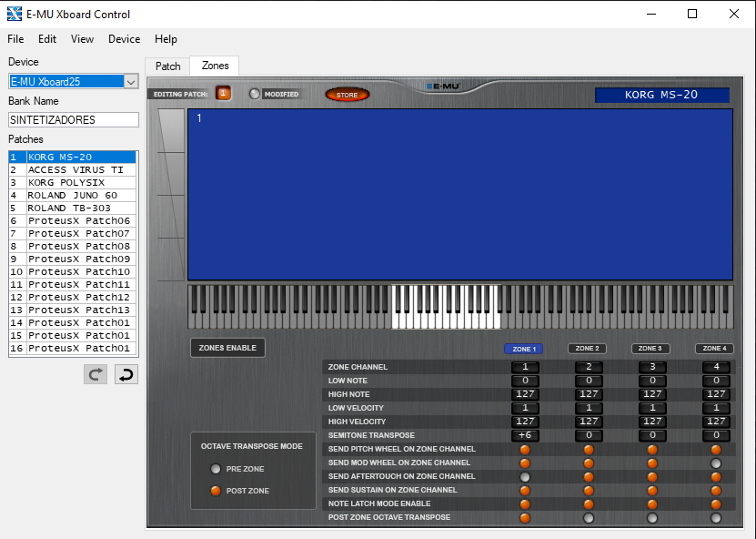The width and height of the screenshot is (756, 539).
Task: Select patch 12 ProteusX Patch12
Action: (72, 297)
